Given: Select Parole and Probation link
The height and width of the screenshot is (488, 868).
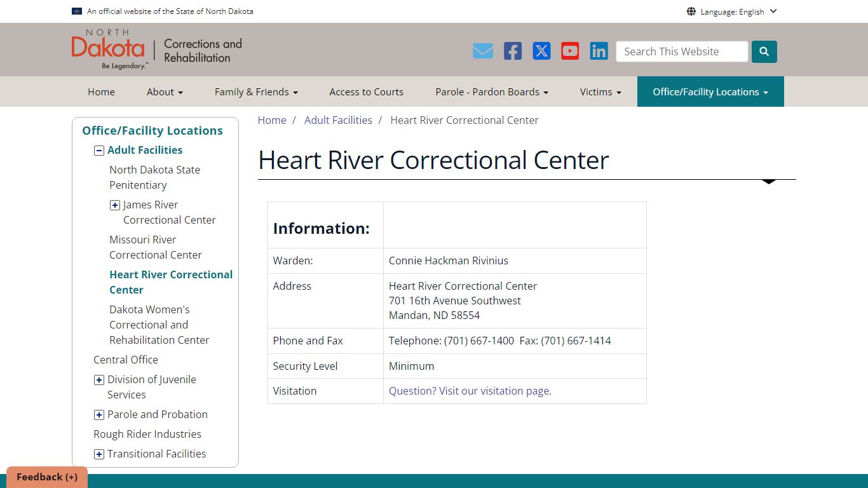Looking at the screenshot, I should [158, 414].
